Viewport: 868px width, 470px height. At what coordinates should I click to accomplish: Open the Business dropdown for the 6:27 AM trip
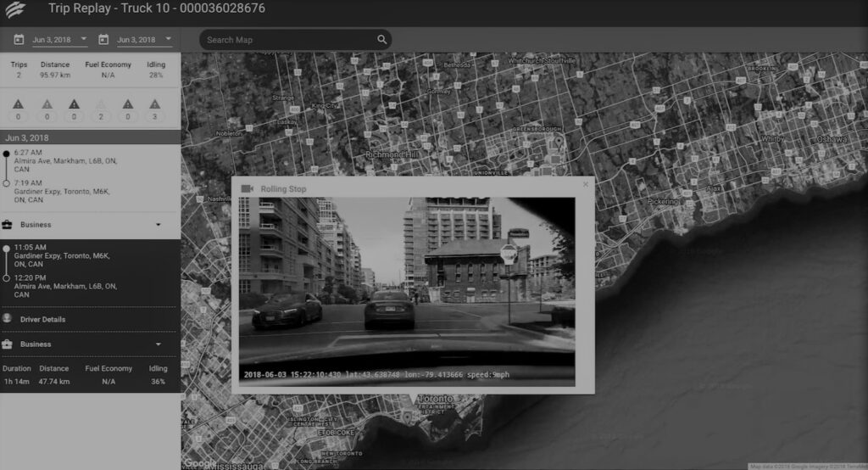(x=158, y=225)
